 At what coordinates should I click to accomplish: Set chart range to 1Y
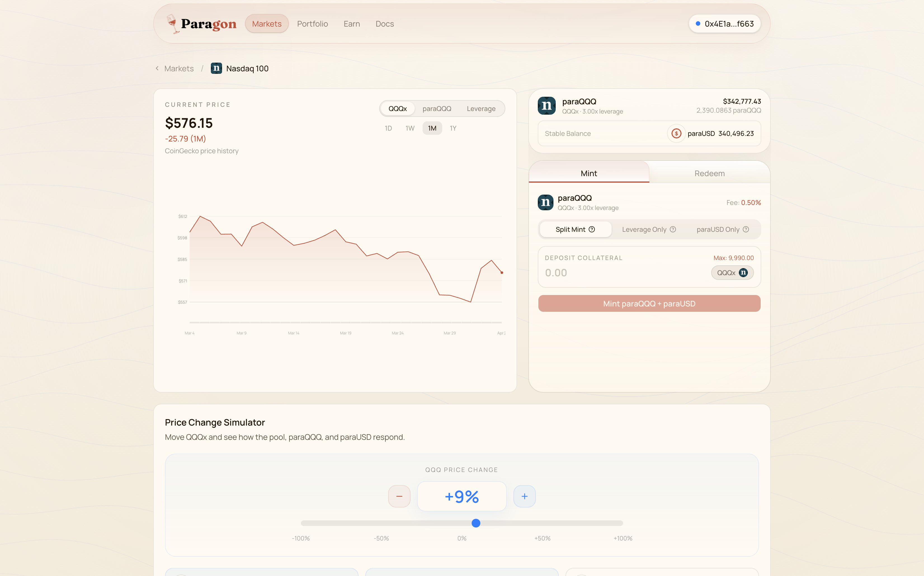pyautogui.click(x=453, y=128)
